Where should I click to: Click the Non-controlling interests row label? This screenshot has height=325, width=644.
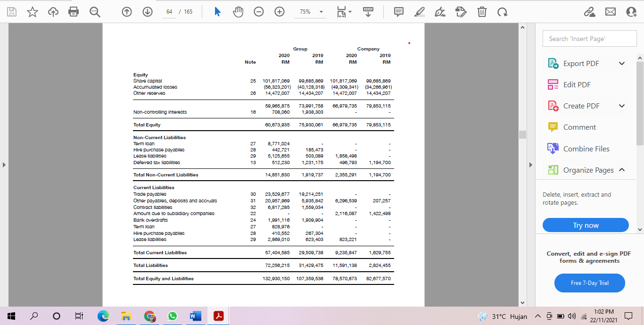(x=160, y=112)
